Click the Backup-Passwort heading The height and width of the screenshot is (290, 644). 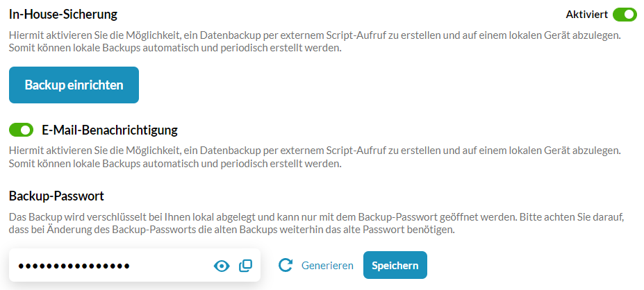[57, 196]
